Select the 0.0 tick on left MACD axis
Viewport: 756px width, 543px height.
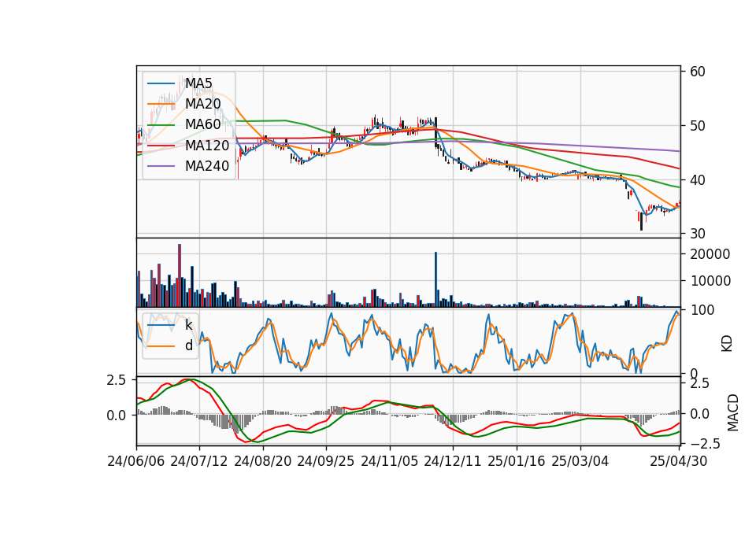117,416
